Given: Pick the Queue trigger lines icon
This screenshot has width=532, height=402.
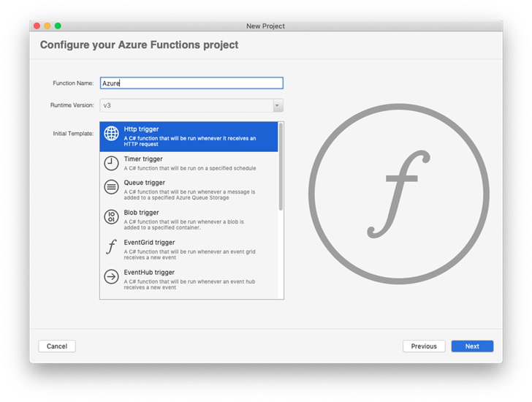Looking at the screenshot, I should [x=111, y=187].
